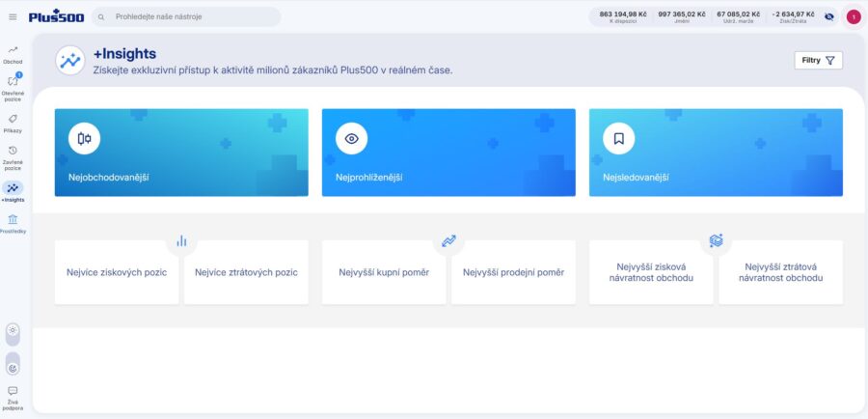
Task: Switch to light theme sun toggle
Action: pyautogui.click(x=13, y=330)
